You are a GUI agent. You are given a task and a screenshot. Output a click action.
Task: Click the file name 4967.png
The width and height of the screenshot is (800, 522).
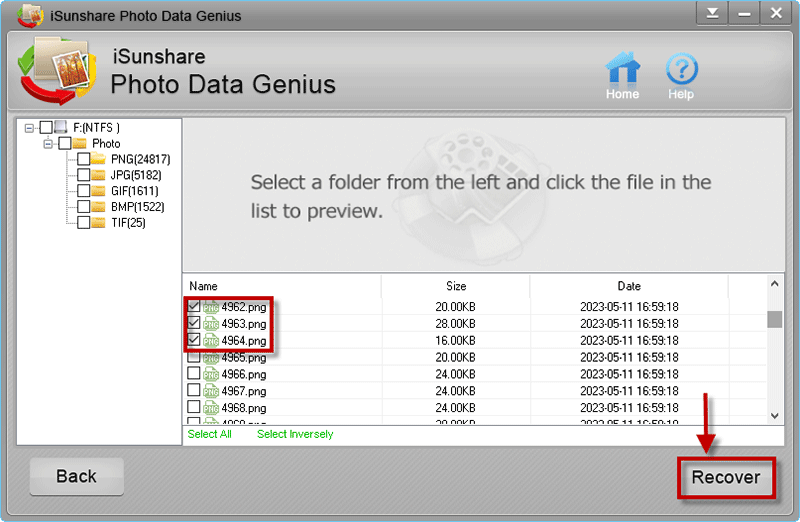(244, 391)
